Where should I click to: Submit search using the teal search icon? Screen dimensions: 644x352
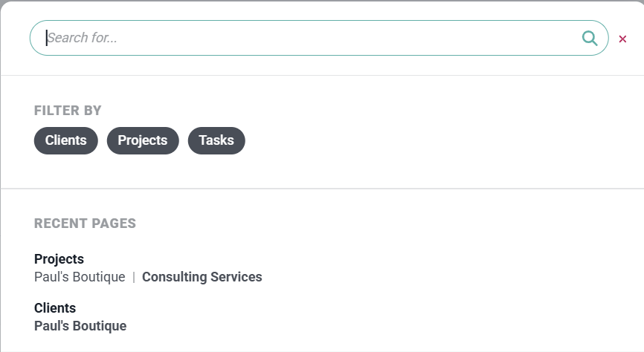click(590, 38)
